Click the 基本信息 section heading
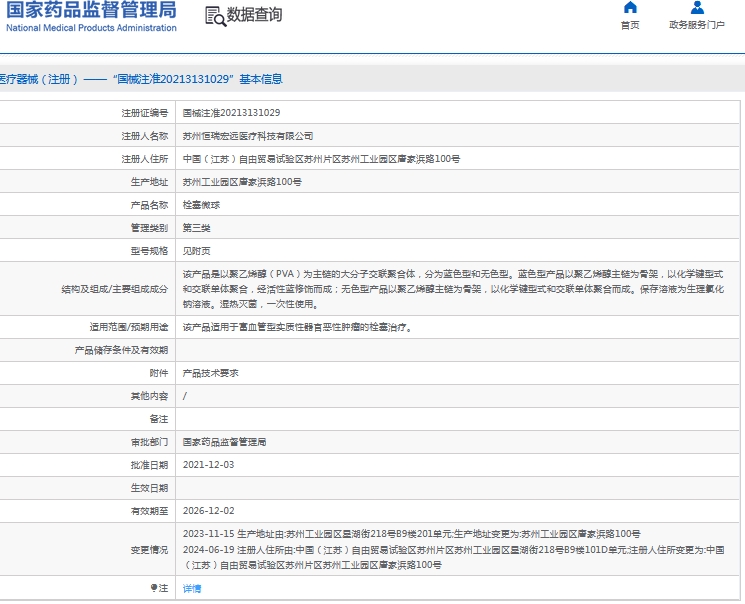 click(261, 79)
